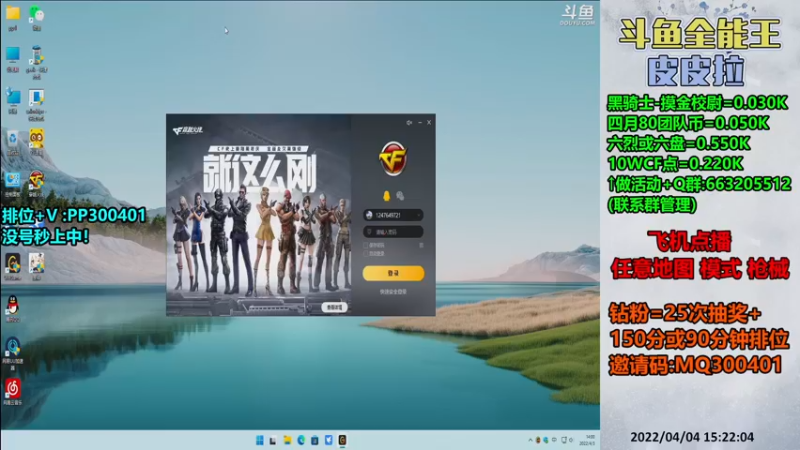Open the QQ penguin desktop shortcut
This screenshot has width=800, height=450.
click(13, 305)
